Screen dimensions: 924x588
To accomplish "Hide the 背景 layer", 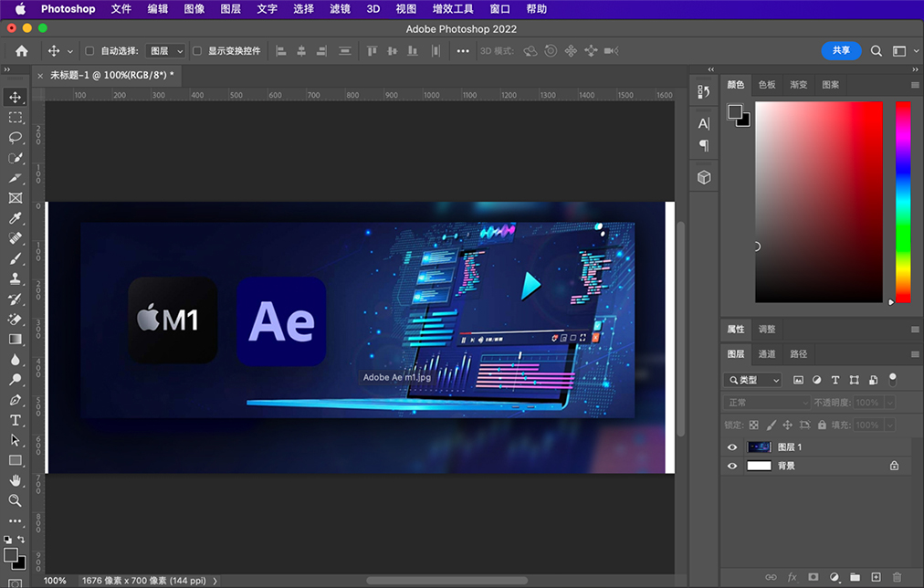I will [732, 466].
